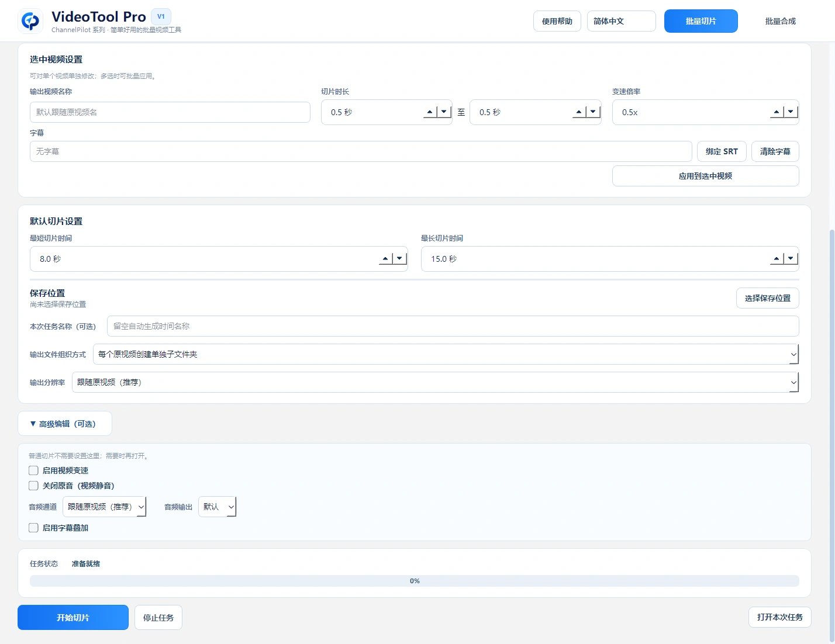Enable the 启用视频变速 checkbox
Viewport: 835px width, 644px height.
tap(33, 470)
